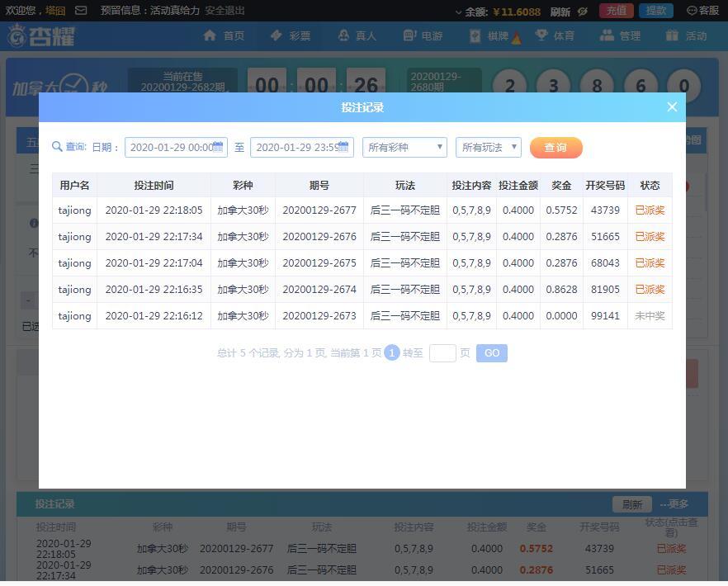Click the magnifier 查询 search icon
This screenshot has width=728, height=586.
57,147
